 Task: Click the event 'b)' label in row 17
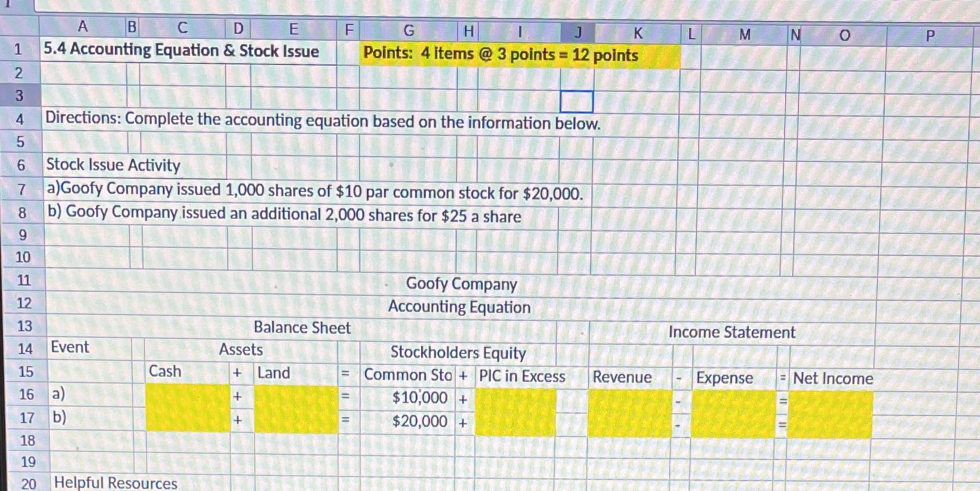pos(59,417)
